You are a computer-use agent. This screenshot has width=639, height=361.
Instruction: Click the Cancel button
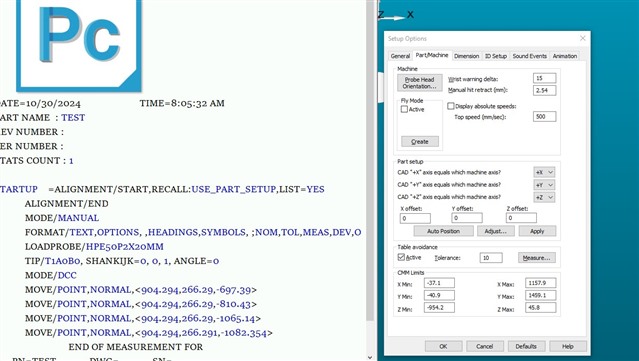point(485,346)
